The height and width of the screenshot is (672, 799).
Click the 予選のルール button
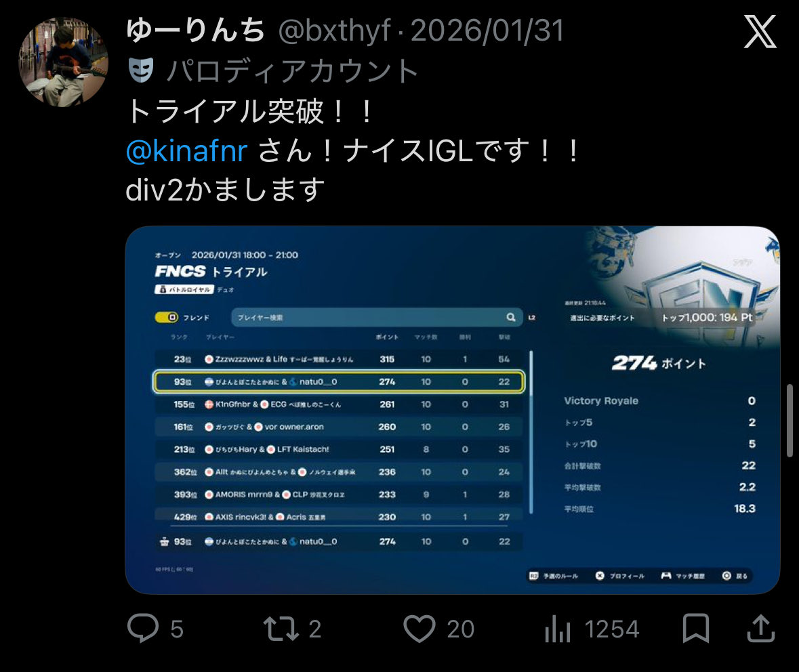click(x=554, y=576)
